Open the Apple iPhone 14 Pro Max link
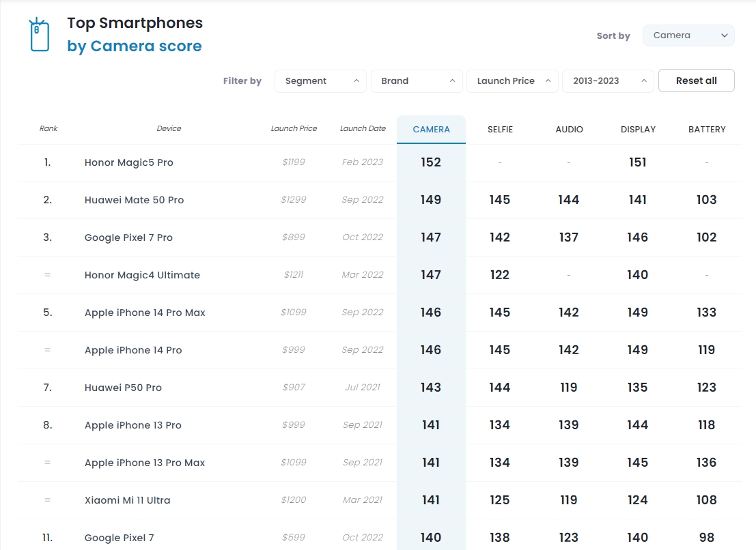756x550 pixels. 145,313
